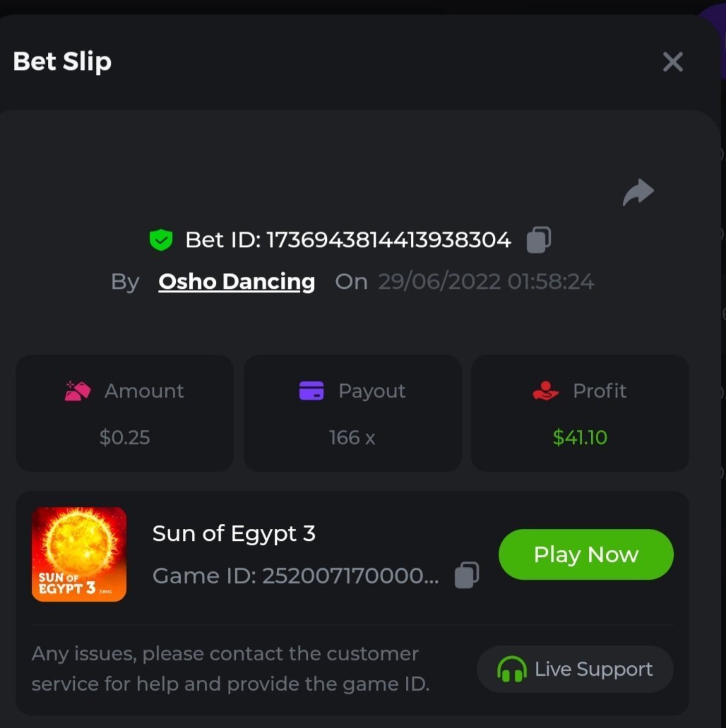Click the green verified shield icon
Screen dimensions: 726x728
161,240
